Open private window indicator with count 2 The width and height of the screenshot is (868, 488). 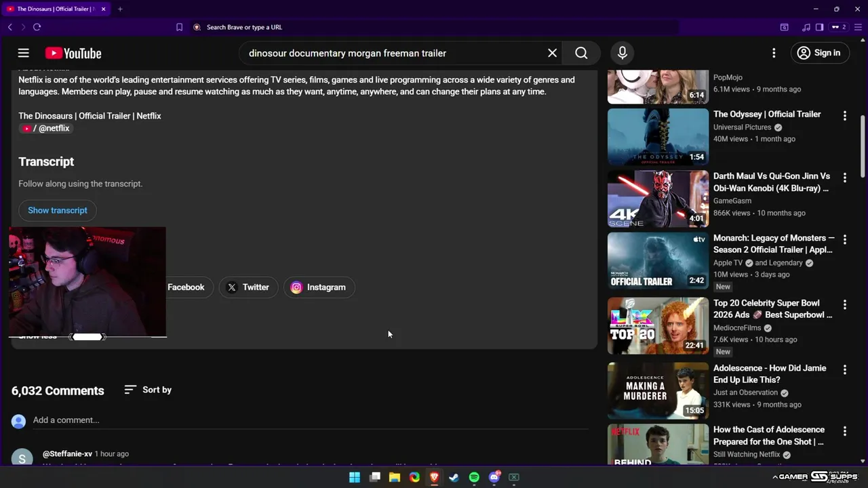[x=840, y=27]
